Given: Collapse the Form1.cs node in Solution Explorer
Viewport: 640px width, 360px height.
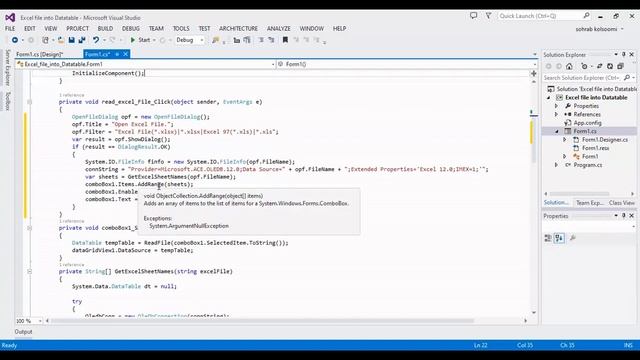Looking at the screenshot, I should click(x=557, y=131).
